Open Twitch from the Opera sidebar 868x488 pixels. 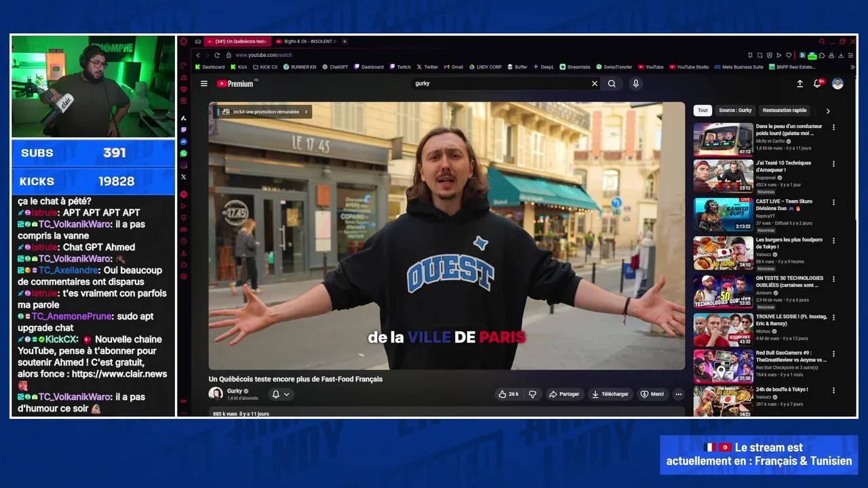click(x=183, y=129)
